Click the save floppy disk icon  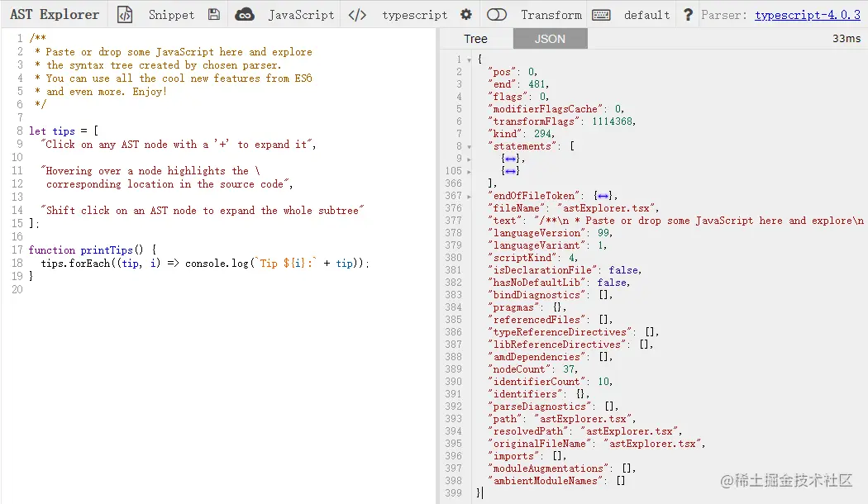(213, 14)
